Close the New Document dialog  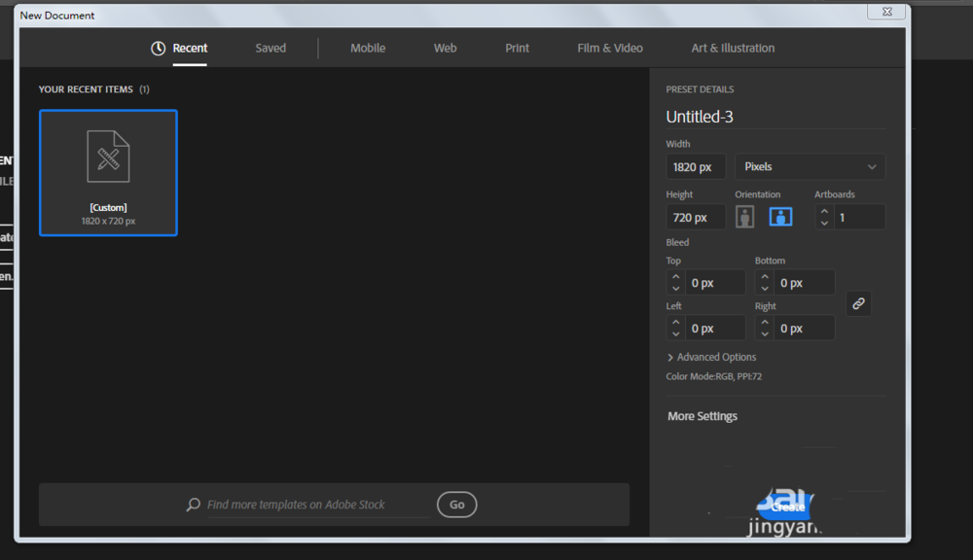coord(887,12)
